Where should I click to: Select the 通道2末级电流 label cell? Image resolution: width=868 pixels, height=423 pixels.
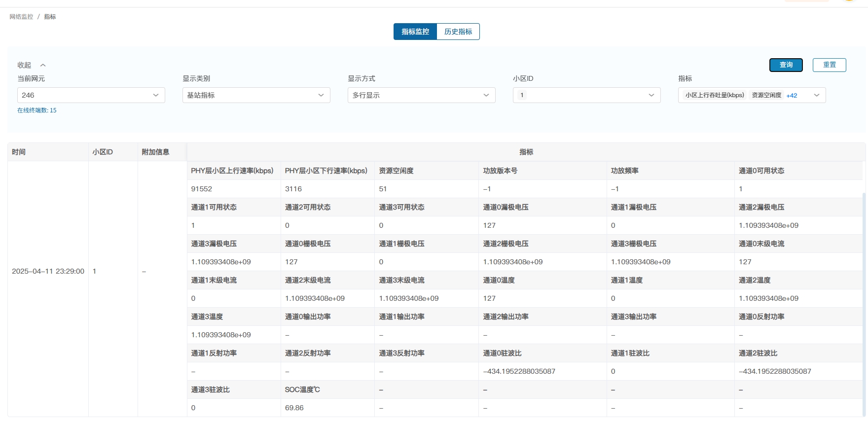click(327, 280)
